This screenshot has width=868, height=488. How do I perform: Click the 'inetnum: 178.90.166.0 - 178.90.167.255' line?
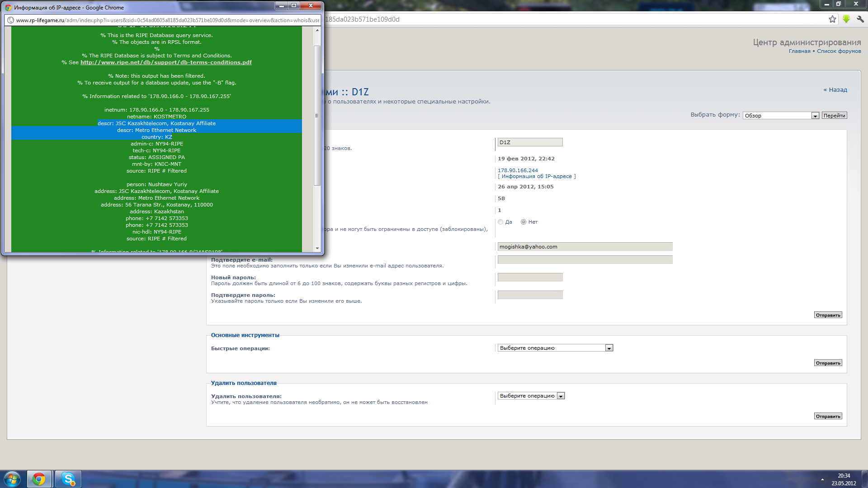(x=156, y=110)
